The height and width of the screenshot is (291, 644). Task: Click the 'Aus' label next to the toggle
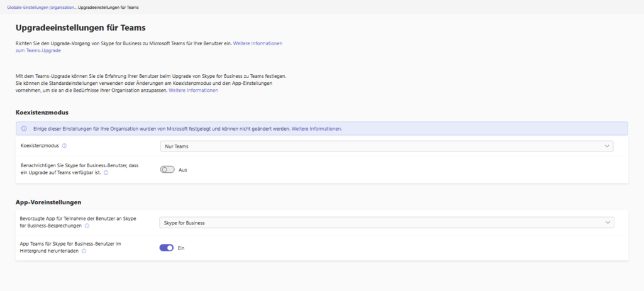(x=183, y=170)
